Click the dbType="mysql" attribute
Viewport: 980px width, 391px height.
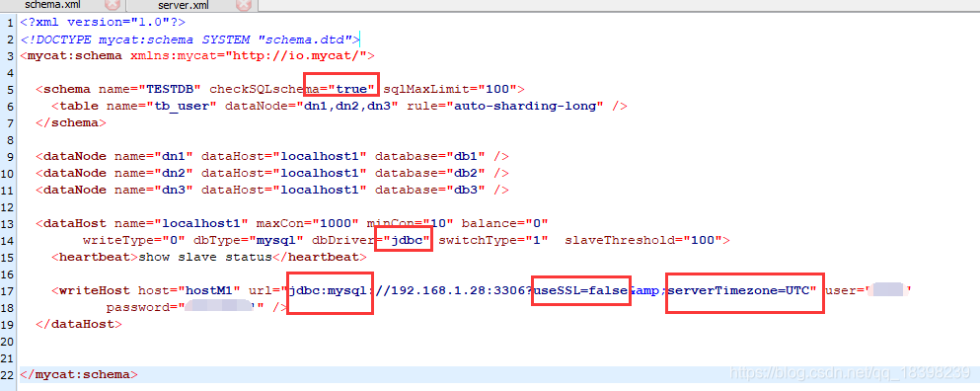click(248, 240)
